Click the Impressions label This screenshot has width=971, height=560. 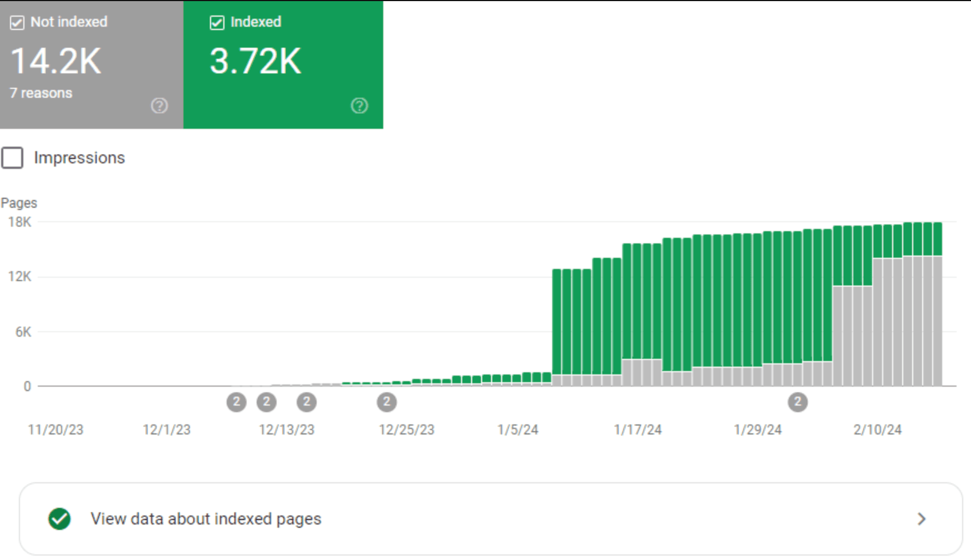[79, 158]
